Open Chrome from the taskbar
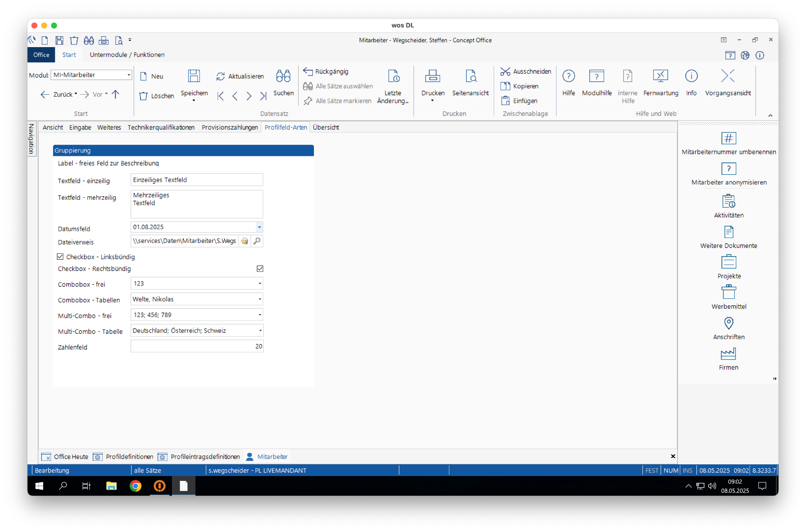 (x=135, y=486)
